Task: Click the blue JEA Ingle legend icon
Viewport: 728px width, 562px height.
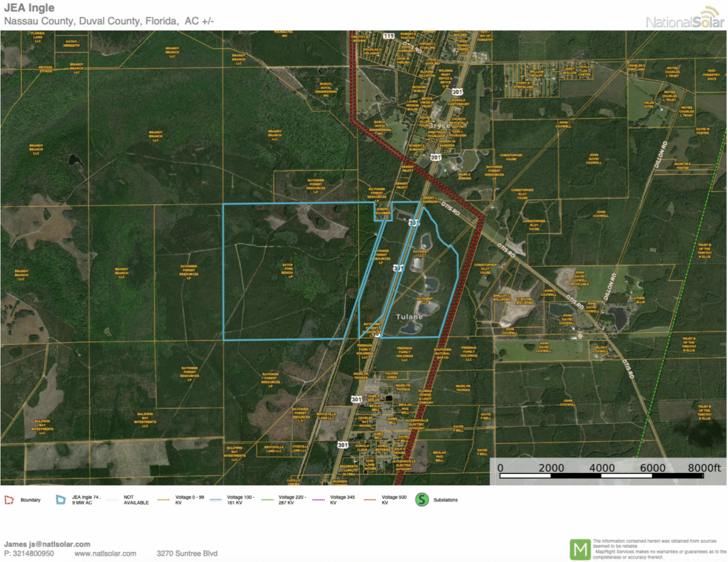Action: (60, 500)
